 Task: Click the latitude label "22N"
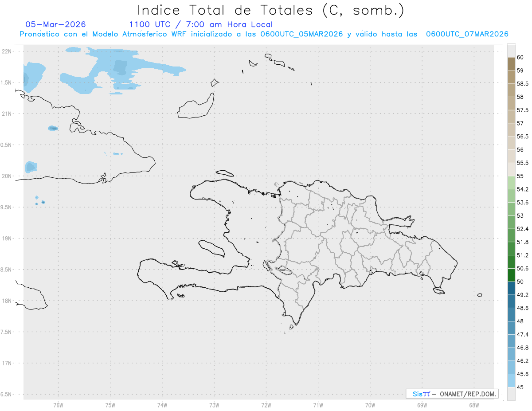coord(8,51)
